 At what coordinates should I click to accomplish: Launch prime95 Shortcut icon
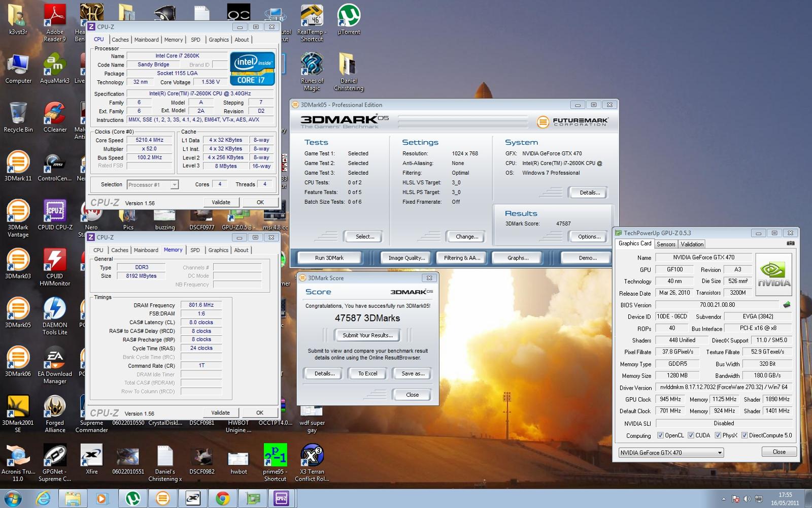tap(275, 463)
